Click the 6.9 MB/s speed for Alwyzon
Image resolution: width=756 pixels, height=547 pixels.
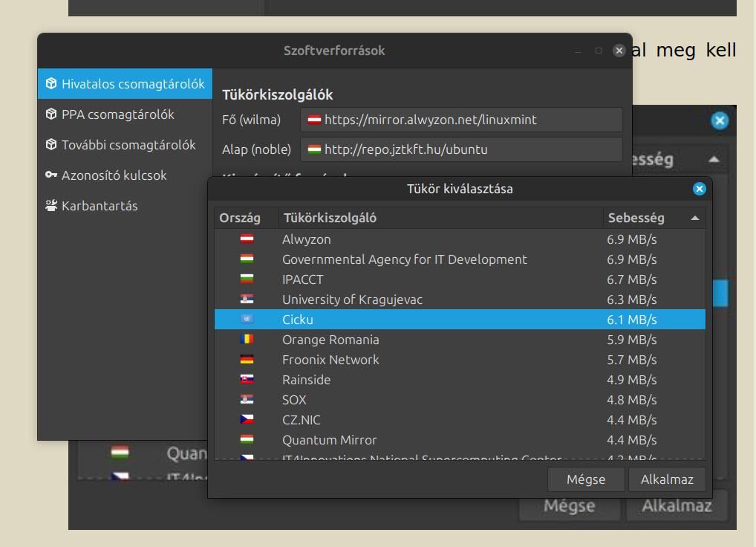pos(631,239)
